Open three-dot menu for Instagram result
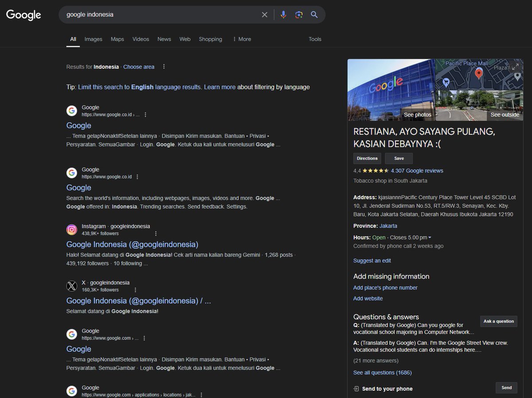The width and height of the screenshot is (532, 398). point(156,233)
